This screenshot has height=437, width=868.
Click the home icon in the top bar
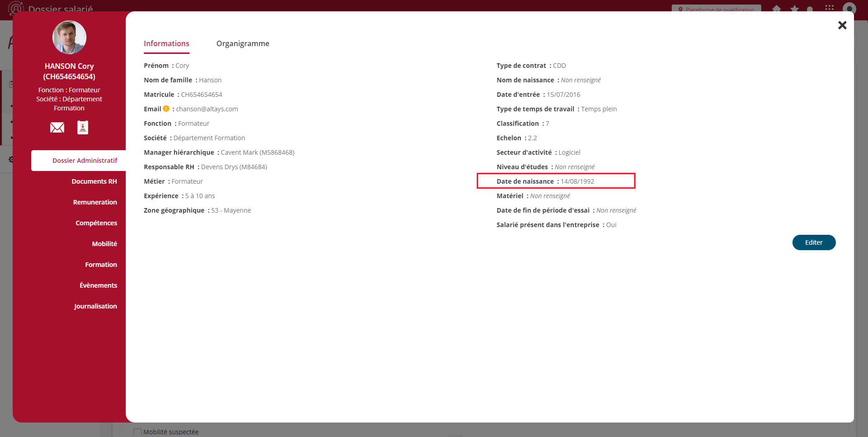(x=777, y=9)
